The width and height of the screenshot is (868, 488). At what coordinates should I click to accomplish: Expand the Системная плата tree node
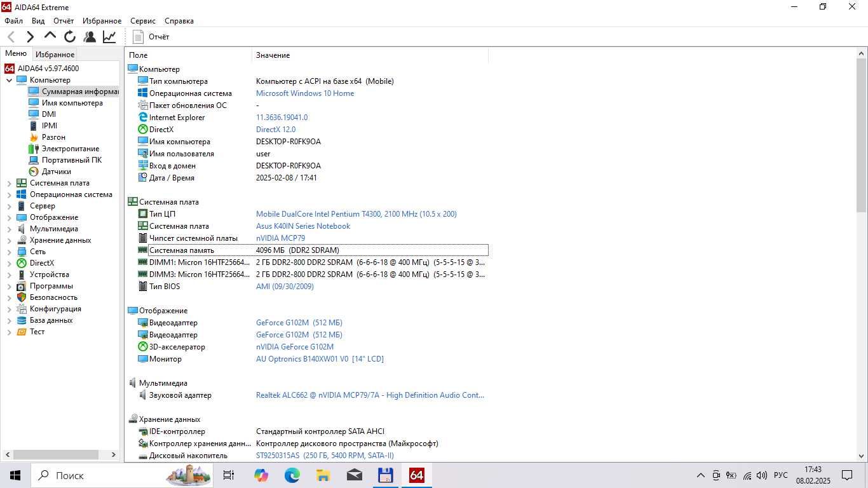point(9,183)
